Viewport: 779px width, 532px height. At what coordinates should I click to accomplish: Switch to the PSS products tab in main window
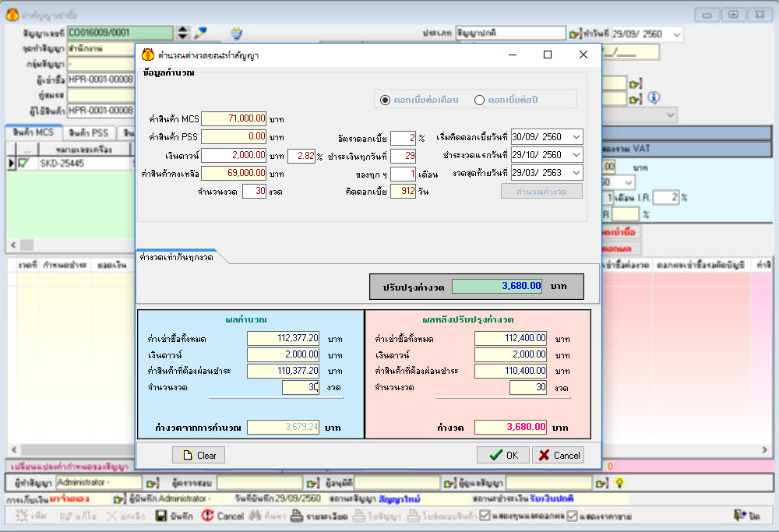[89, 133]
